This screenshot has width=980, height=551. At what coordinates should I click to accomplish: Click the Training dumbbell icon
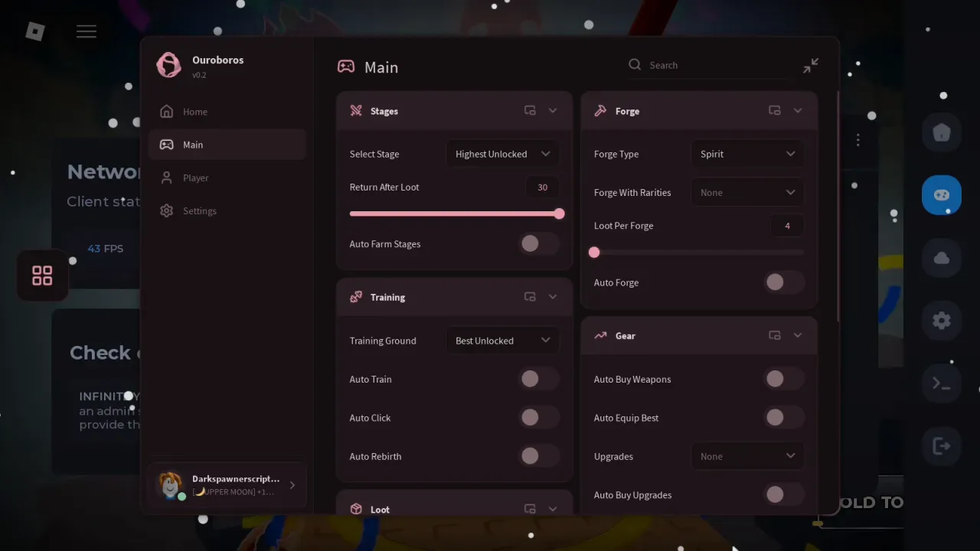tap(356, 297)
